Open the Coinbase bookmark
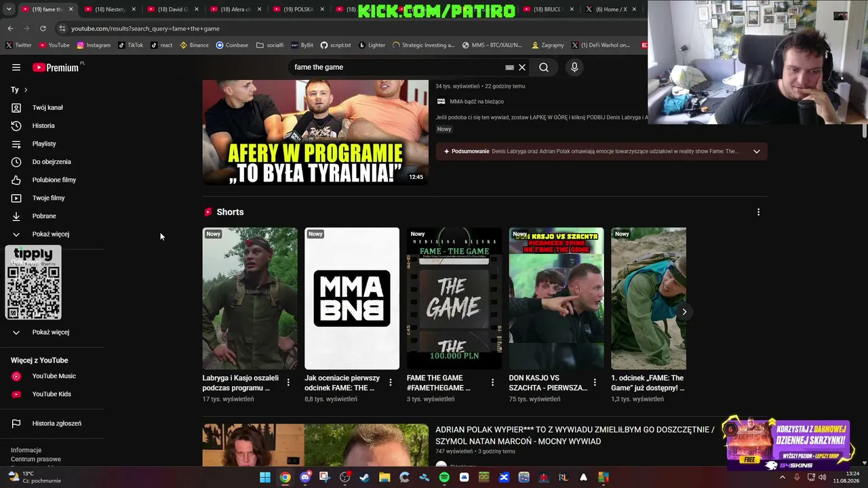The image size is (868, 488). click(232, 45)
